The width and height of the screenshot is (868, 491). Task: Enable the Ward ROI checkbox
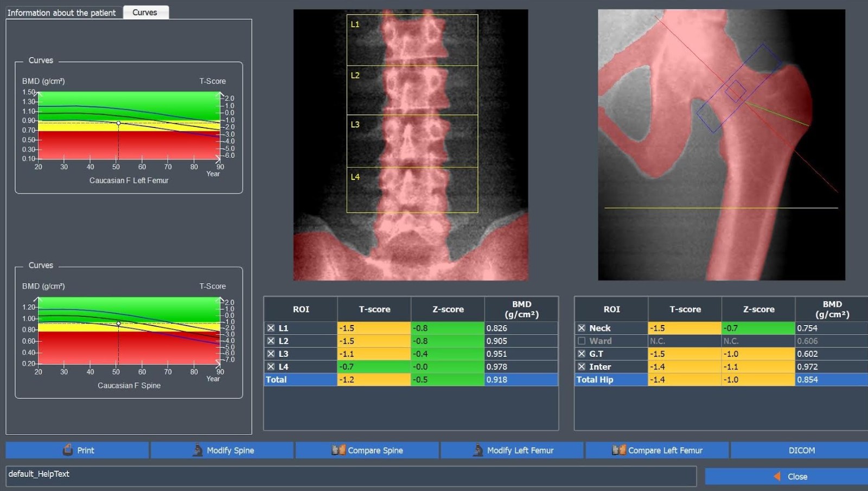[582, 341]
